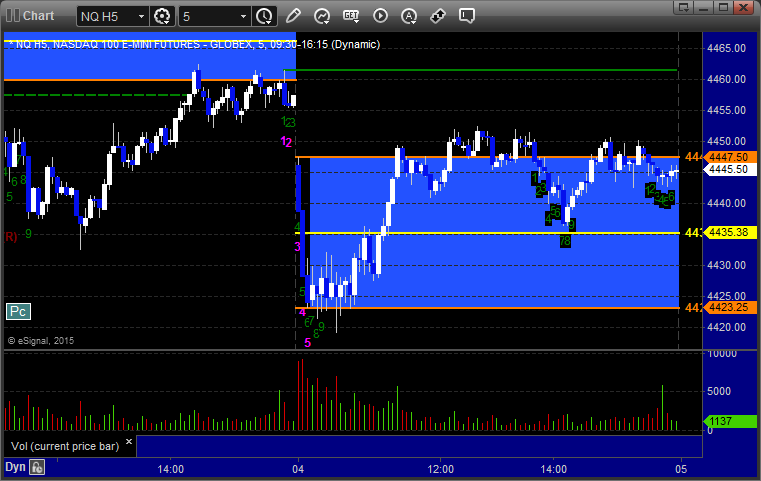Click the 4460.00 price axis value
Viewport: 761px width, 481px height.
click(727, 79)
